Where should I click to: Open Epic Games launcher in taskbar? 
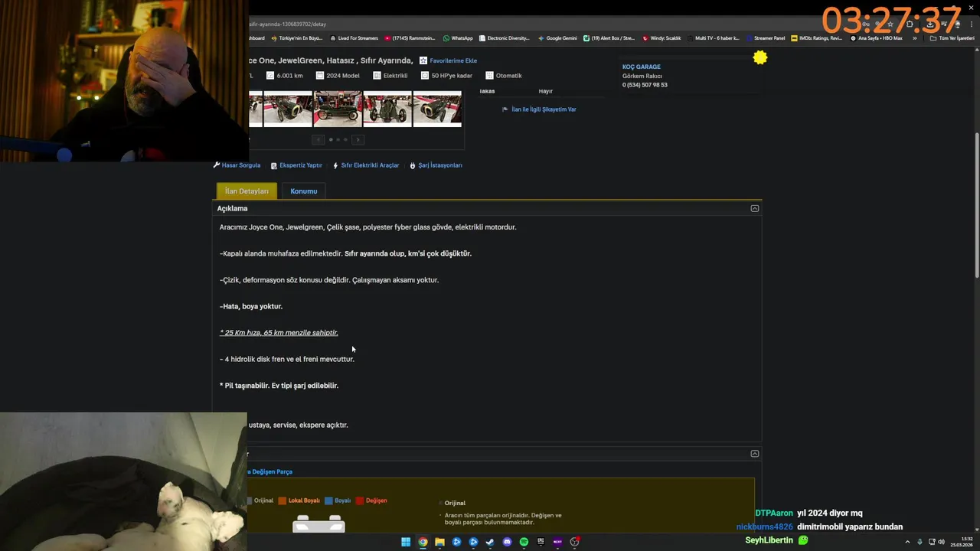[x=541, y=542]
